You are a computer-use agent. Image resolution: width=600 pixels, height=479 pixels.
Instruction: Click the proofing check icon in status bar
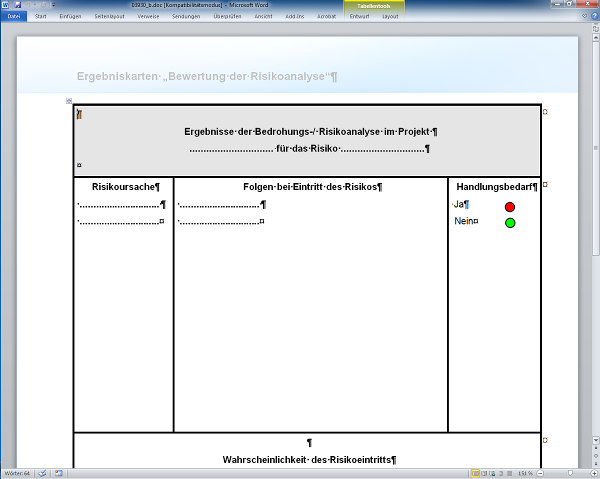(x=42, y=473)
